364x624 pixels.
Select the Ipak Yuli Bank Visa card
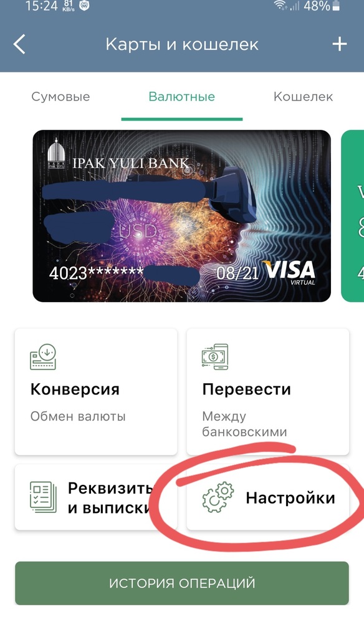click(181, 216)
